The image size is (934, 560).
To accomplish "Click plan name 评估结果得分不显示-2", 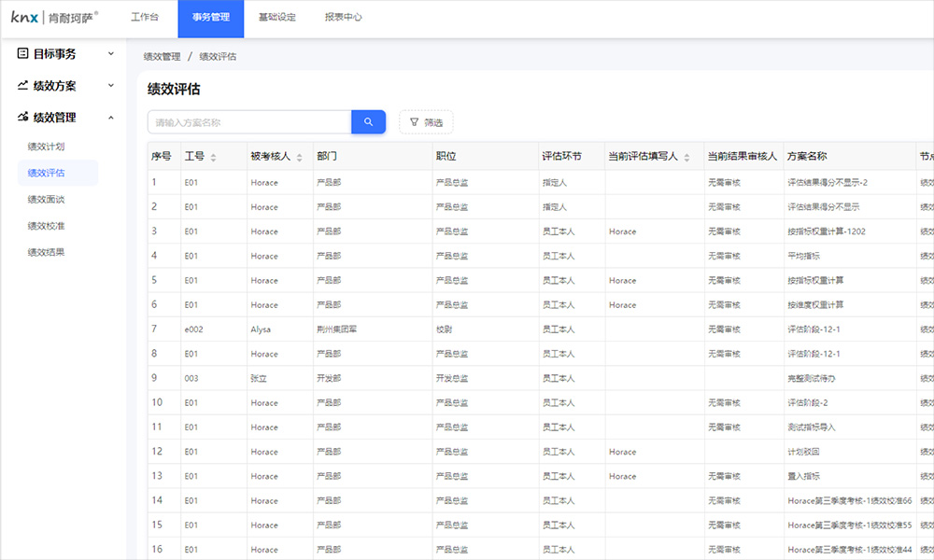I will point(828,183).
